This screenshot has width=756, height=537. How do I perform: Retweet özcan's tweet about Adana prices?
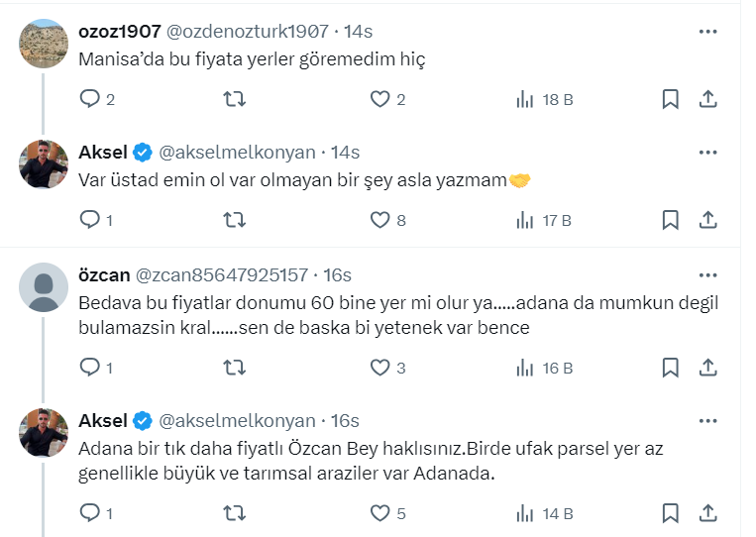click(x=235, y=368)
